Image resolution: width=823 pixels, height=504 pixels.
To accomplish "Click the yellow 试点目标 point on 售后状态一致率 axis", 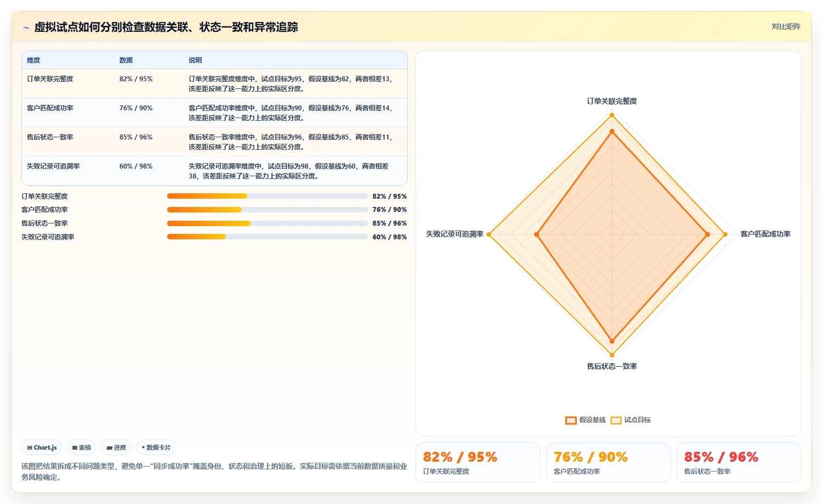I will point(611,355).
